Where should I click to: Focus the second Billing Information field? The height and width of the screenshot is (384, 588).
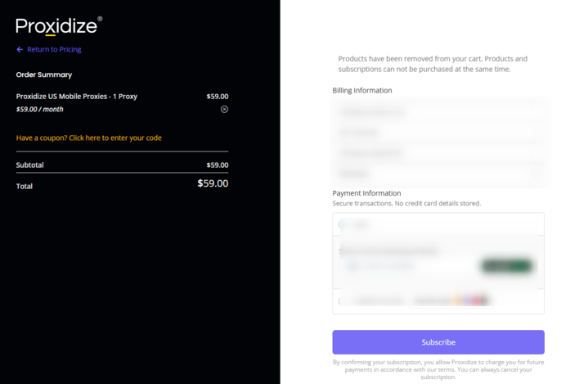(438, 132)
